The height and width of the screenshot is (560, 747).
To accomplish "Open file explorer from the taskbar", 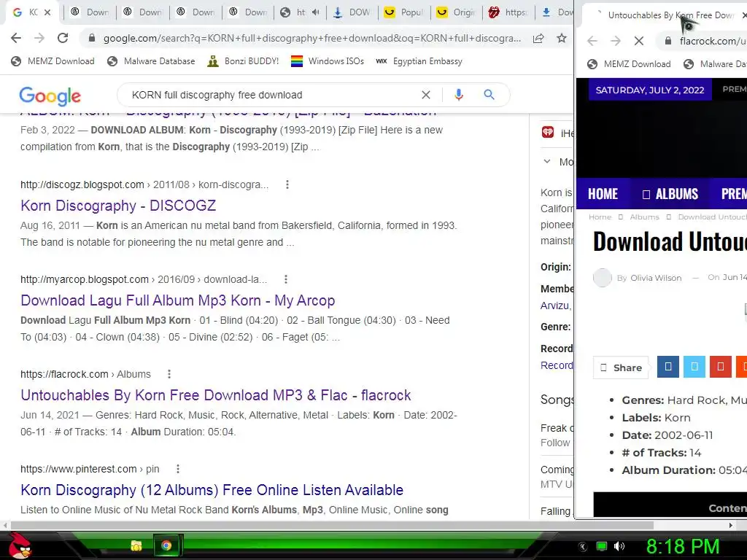I will (136, 545).
